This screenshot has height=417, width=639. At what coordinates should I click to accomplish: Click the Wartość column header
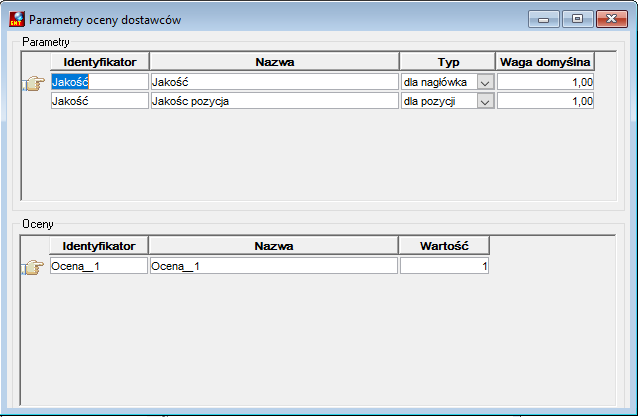click(x=444, y=246)
